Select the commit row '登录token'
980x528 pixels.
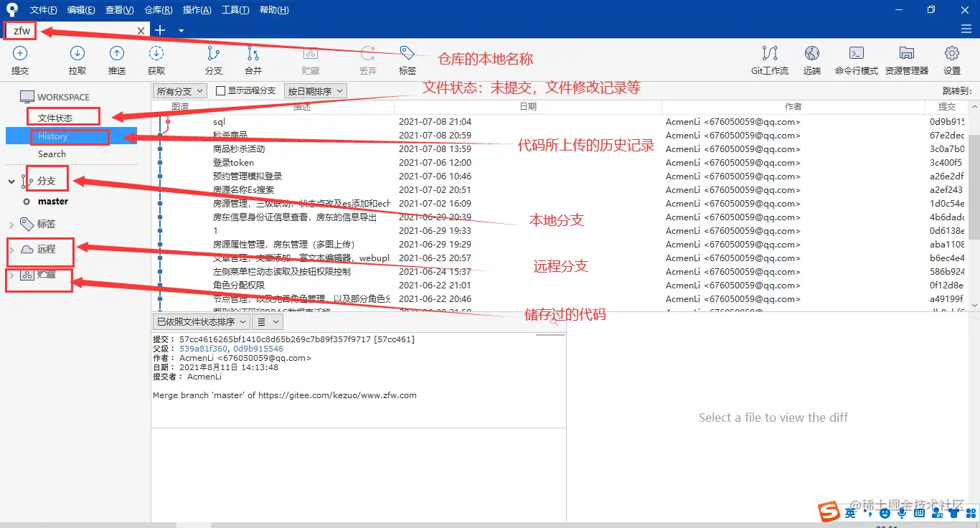(x=560, y=163)
